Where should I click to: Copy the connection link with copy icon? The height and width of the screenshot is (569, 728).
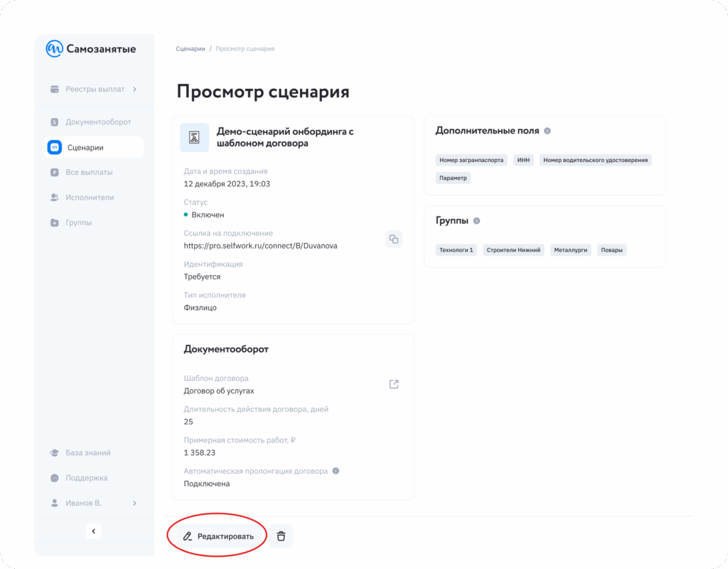(393, 239)
